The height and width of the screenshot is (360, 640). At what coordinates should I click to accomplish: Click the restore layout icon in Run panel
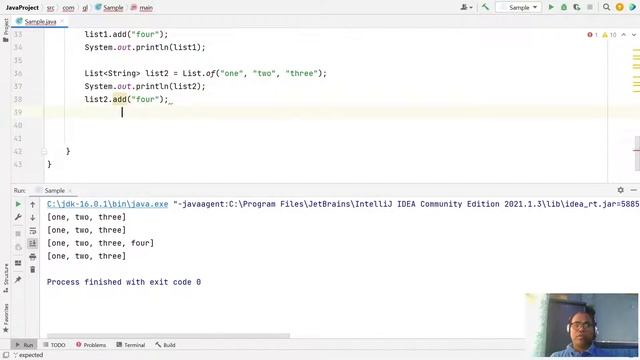(18, 263)
